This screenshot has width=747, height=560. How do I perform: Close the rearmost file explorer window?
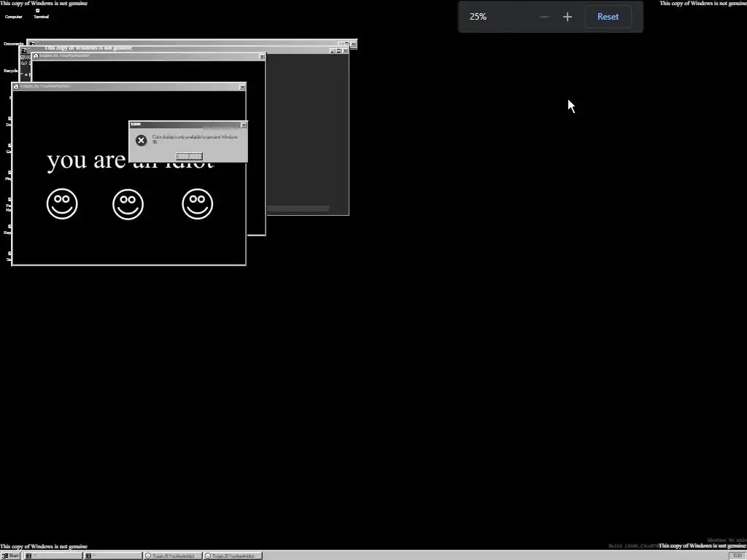point(354,44)
